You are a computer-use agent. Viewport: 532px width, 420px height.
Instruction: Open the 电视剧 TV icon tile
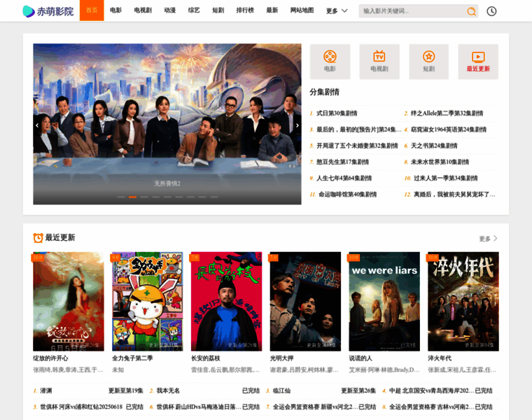point(379,62)
